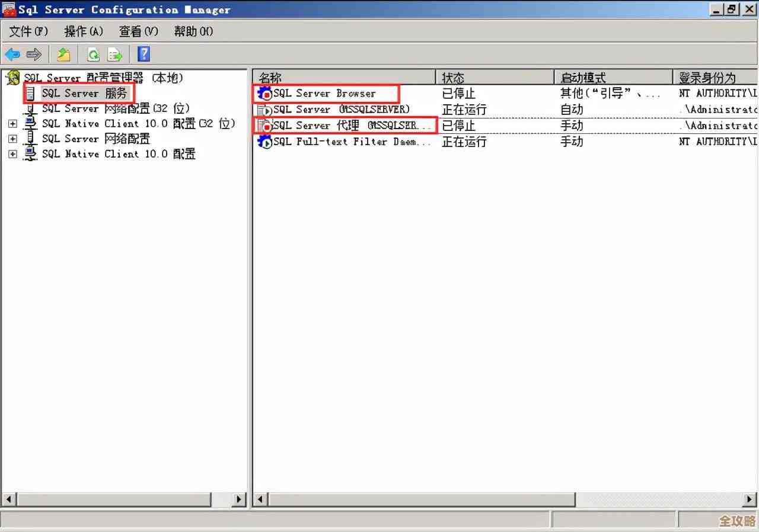759x532 pixels.
Task: Open the 操作 menu
Action: 82,31
